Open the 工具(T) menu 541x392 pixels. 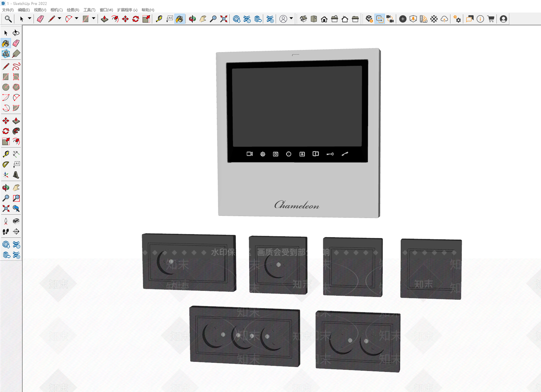click(89, 10)
